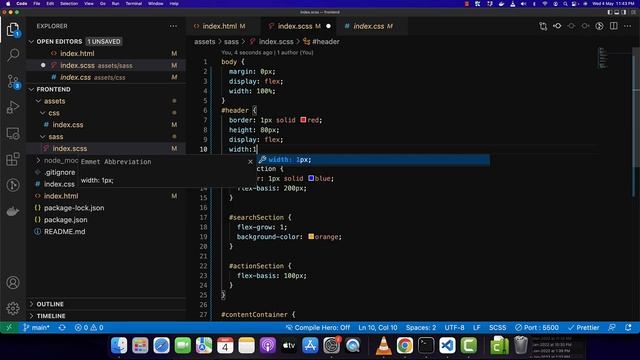
Task: Toggle Compile Hero off status item
Action: coord(318,328)
